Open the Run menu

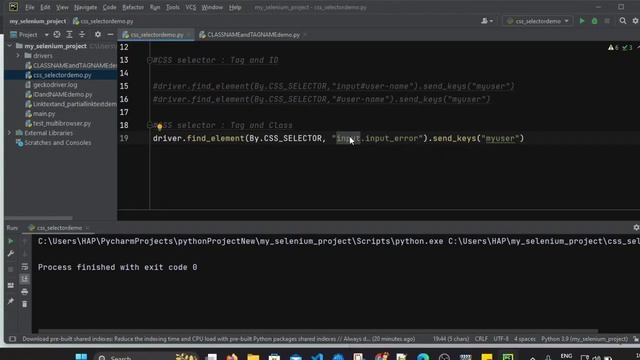(x=155, y=7)
